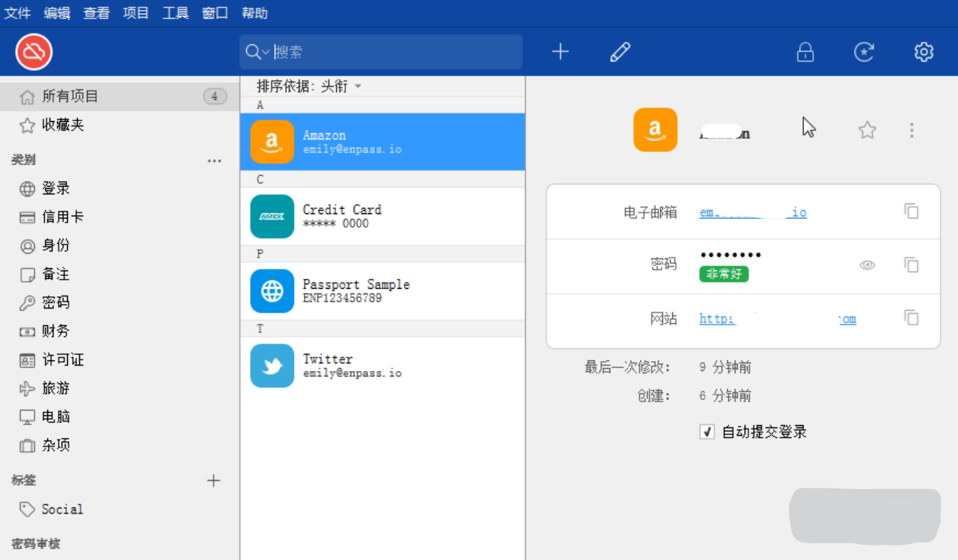The height and width of the screenshot is (560, 958).
Task: Mark Amazon as favorite with the star
Action: (867, 130)
